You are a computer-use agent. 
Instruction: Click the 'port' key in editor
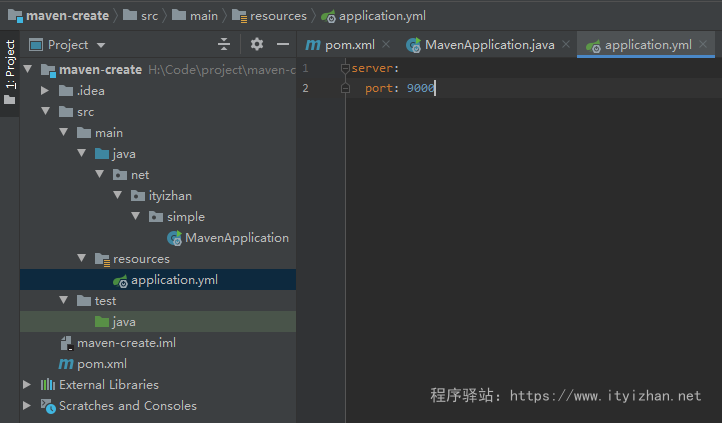tap(378, 88)
